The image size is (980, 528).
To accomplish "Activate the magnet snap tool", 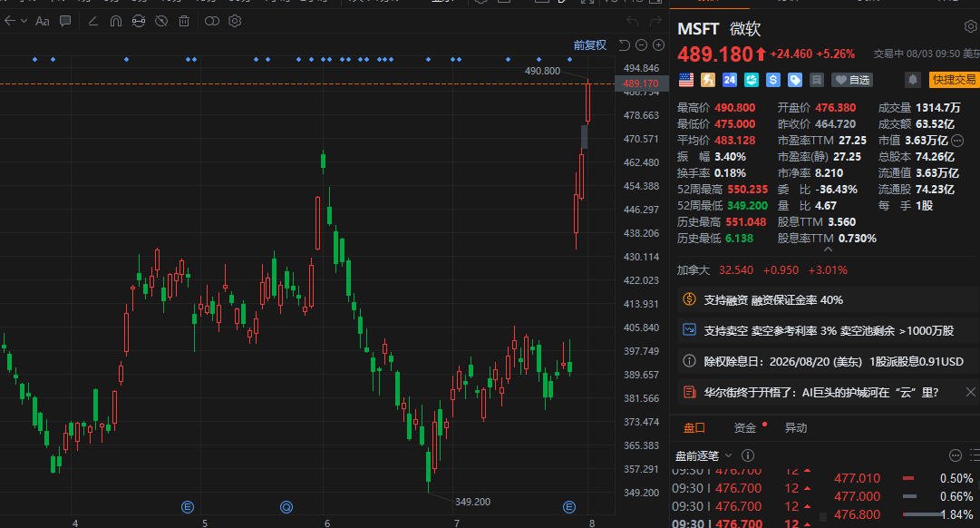I will point(116,21).
